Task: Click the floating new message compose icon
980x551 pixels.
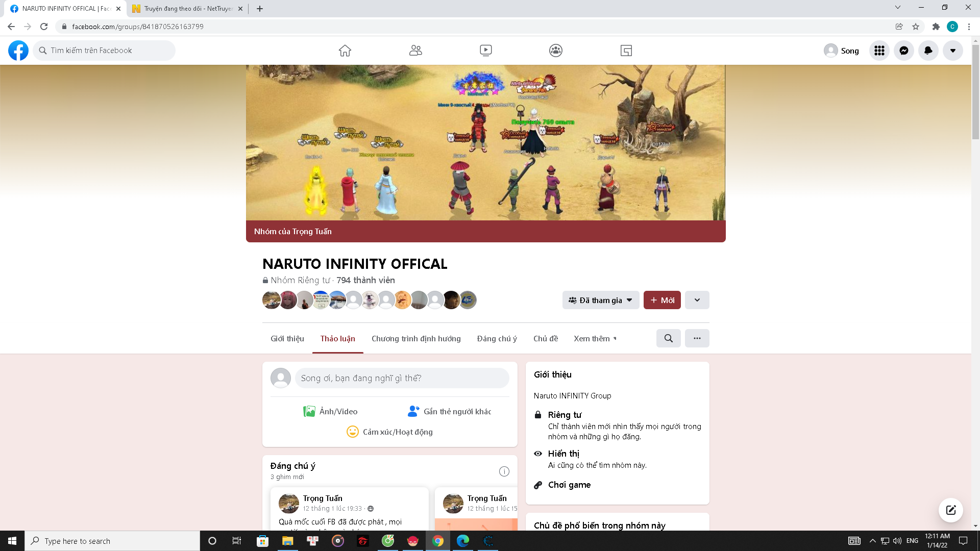Action: pos(951,510)
